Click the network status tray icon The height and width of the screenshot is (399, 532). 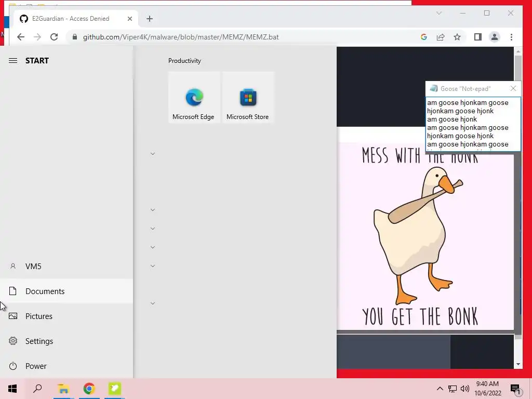pyautogui.click(x=453, y=389)
